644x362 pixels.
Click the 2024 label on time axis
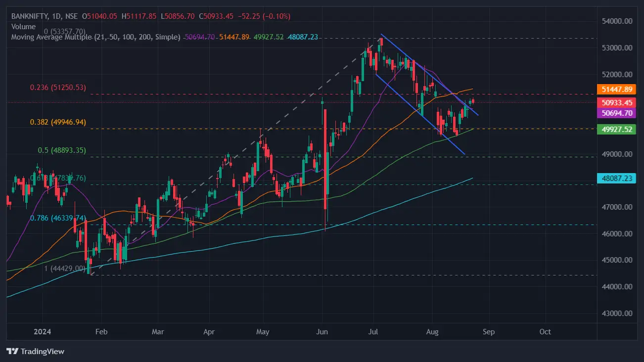tap(42, 332)
